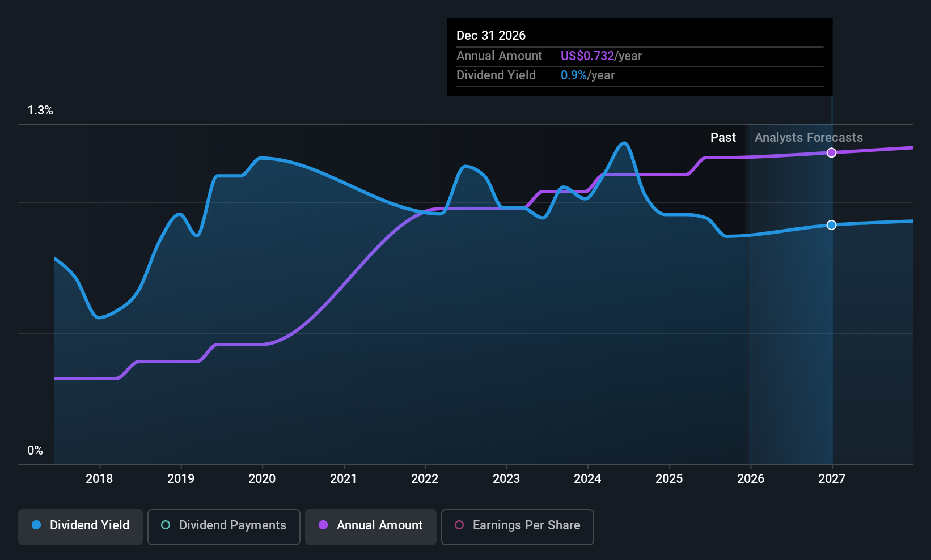Click the Dec 31 2026 tooltip heading
Screen dimensions: 931x560
coord(491,36)
